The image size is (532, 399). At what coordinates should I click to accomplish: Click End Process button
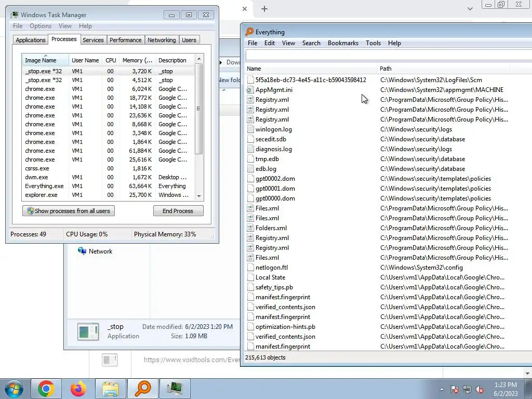coord(178,211)
